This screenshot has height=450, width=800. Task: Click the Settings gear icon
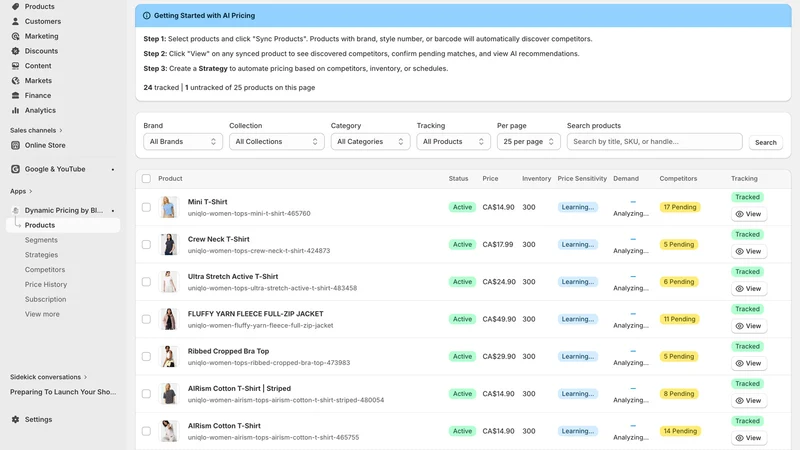[x=15, y=419]
